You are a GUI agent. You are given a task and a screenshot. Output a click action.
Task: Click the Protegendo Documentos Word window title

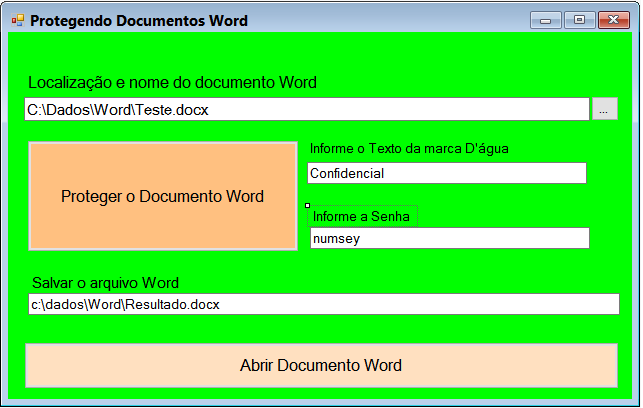[x=139, y=21]
